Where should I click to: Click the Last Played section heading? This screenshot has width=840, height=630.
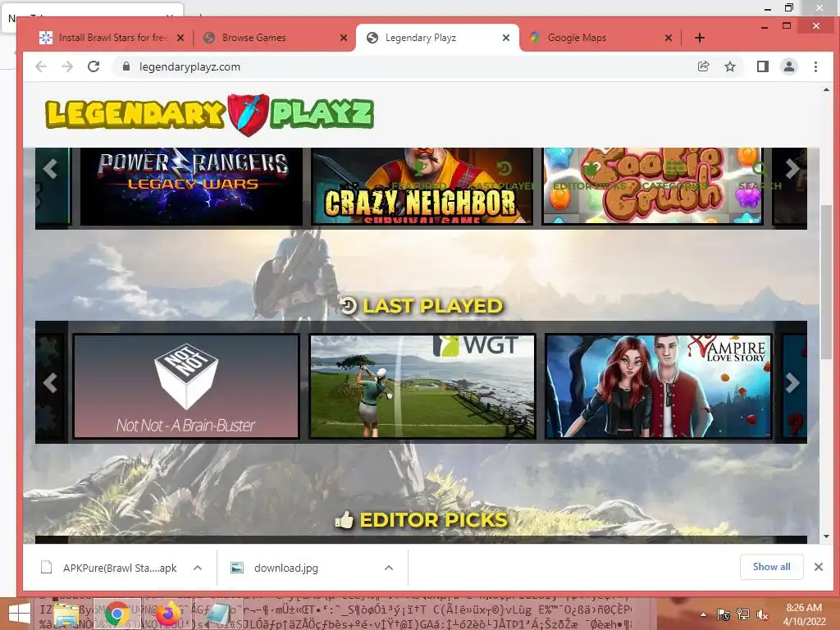[x=422, y=306]
